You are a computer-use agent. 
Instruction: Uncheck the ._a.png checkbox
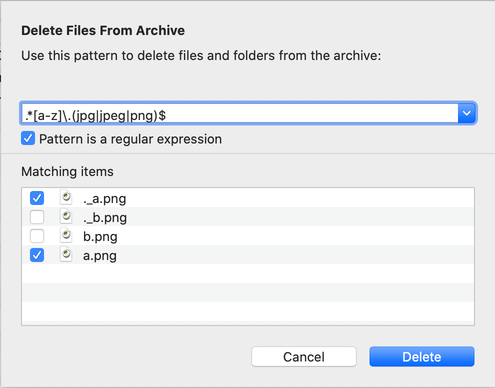click(37, 198)
